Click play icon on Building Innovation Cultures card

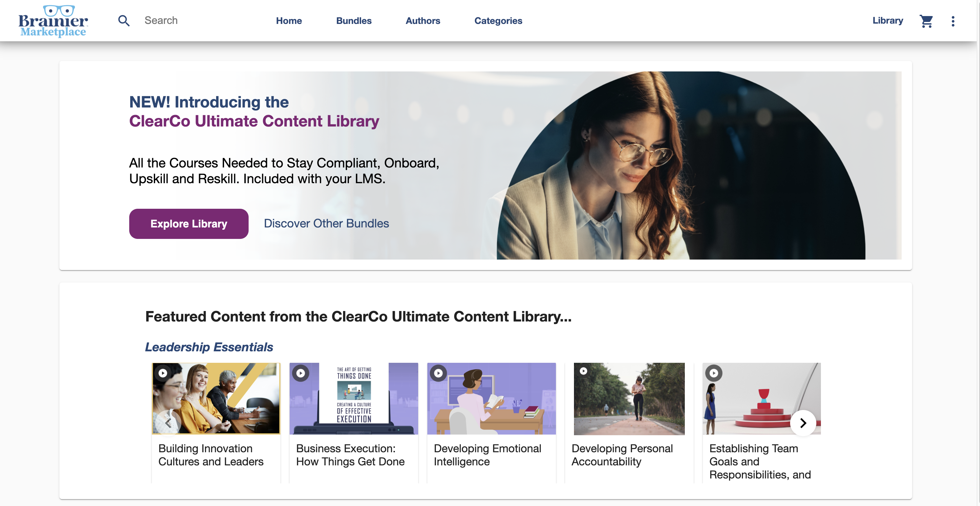163,373
